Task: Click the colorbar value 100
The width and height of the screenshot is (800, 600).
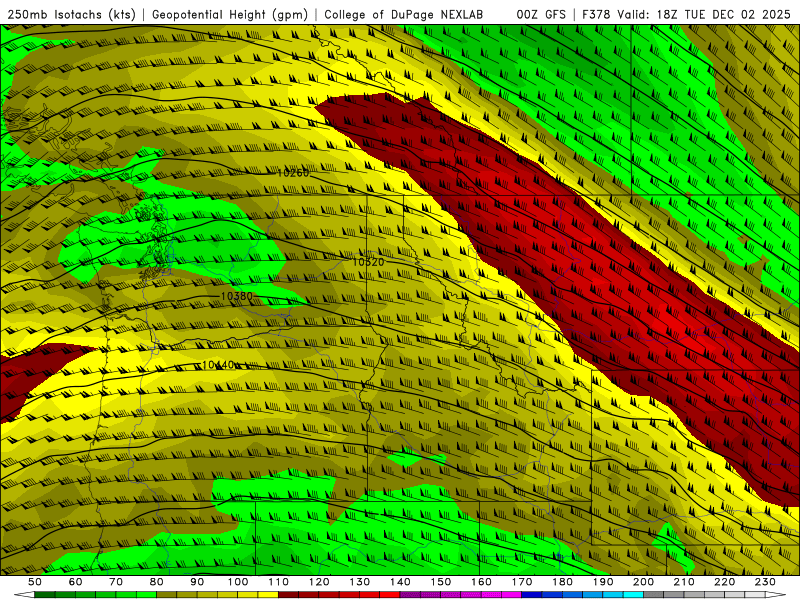Action: click(x=238, y=582)
